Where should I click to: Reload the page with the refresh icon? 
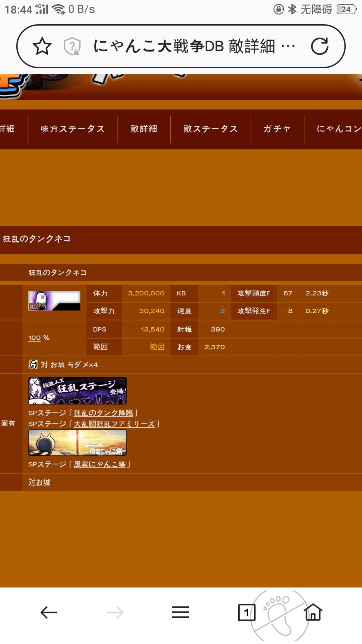[x=320, y=47]
